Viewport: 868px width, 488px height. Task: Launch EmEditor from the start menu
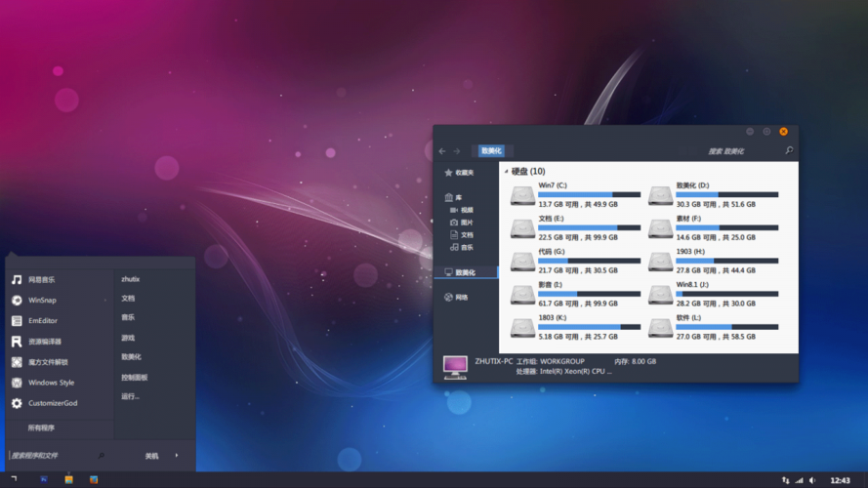(42, 321)
